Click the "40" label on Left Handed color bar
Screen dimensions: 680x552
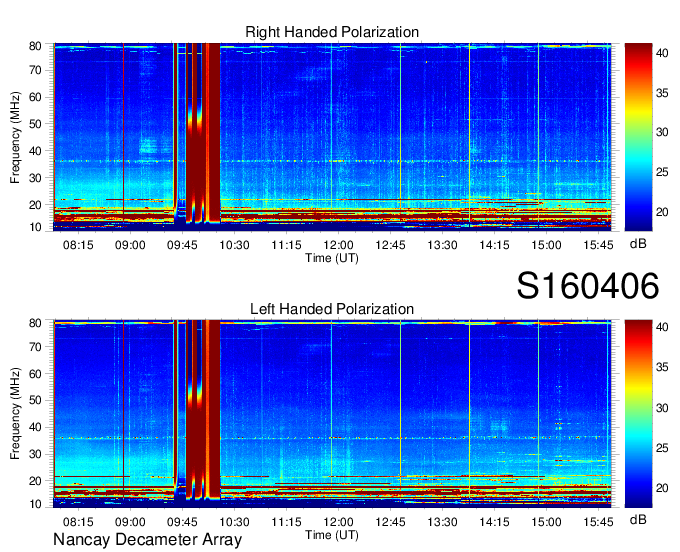click(x=662, y=327)
